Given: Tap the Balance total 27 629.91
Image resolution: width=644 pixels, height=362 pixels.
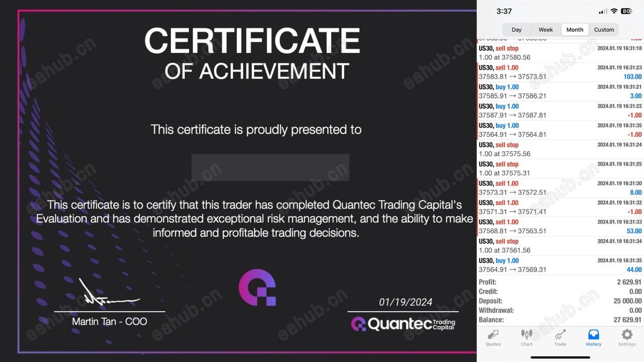Looking at the screenshot, I should pyautogui.click(x=627, y=320).
